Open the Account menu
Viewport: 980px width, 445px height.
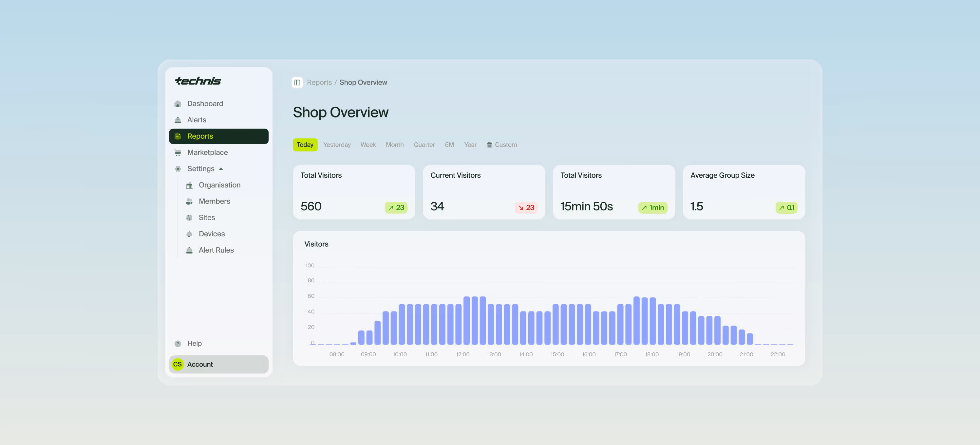[x=219, y=364]
